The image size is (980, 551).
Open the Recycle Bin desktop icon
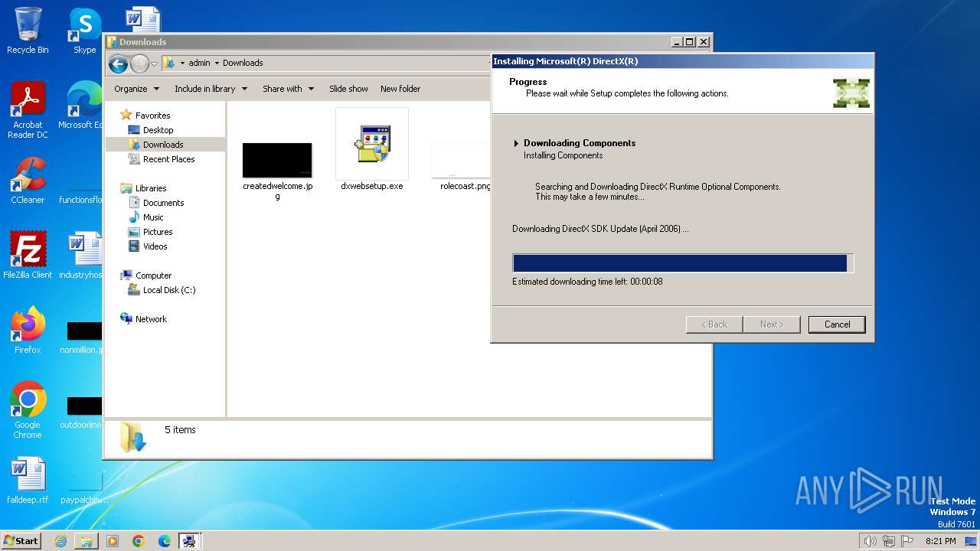click(28, 31)
